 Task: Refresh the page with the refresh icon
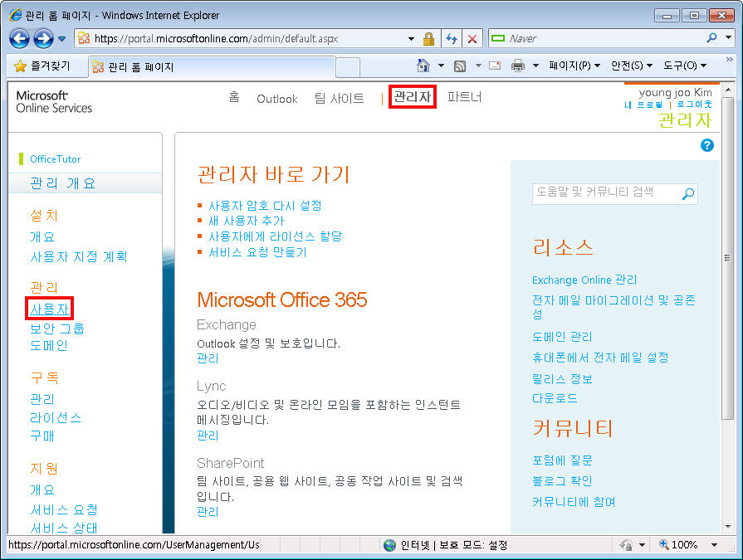click(x=452, y=39)
